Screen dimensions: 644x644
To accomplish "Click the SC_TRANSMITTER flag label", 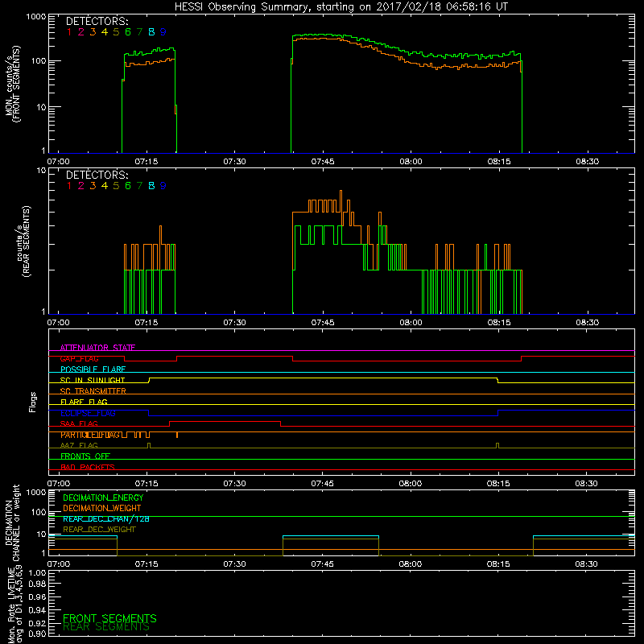I will click(93, 391).
